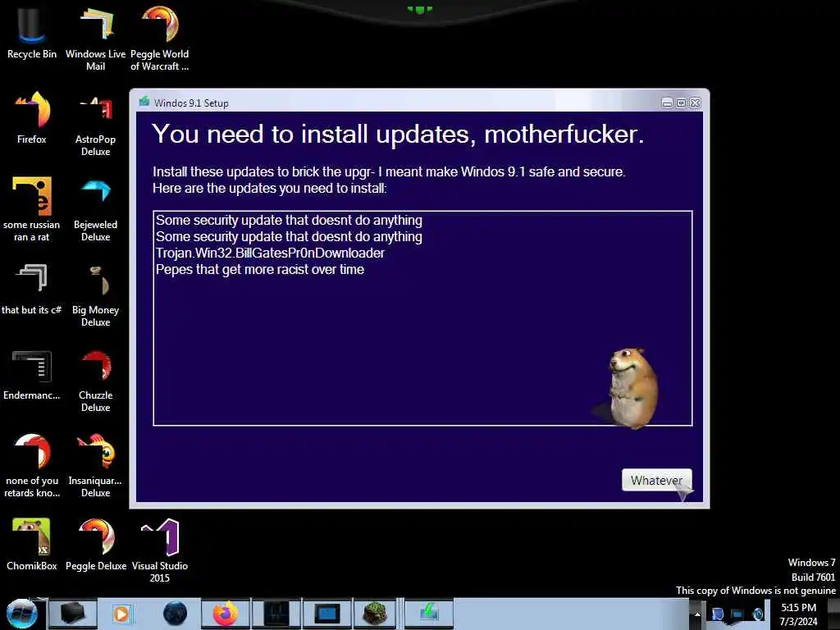Select the Peggle World of Warcraft desktop icon

click(x=160, y=39)
